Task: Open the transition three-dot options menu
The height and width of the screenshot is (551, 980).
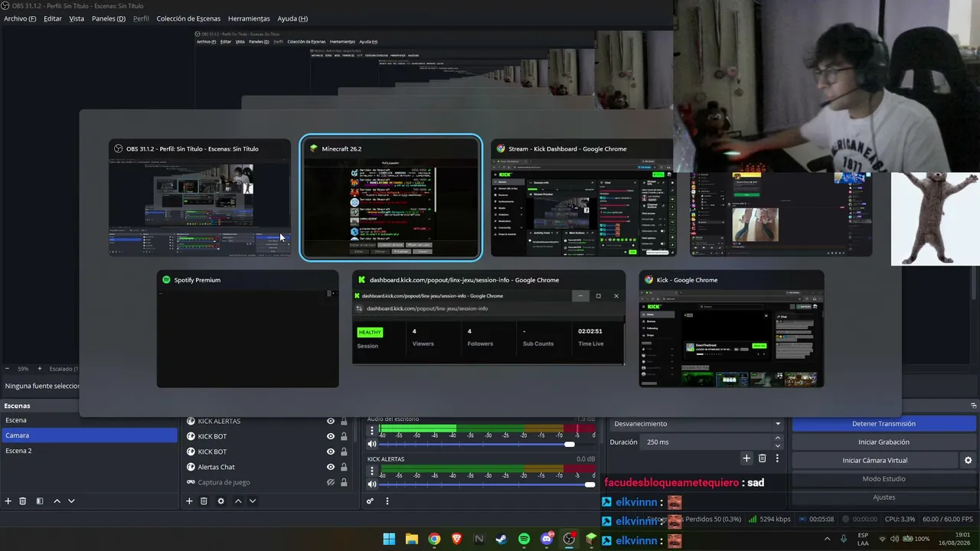Action: pyautogui.click(x=777, y=458)
